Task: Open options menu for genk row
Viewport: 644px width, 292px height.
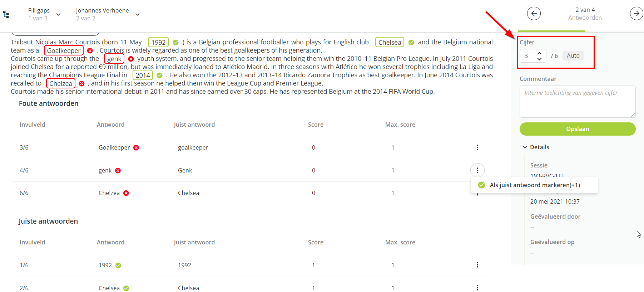Action: 477,170
